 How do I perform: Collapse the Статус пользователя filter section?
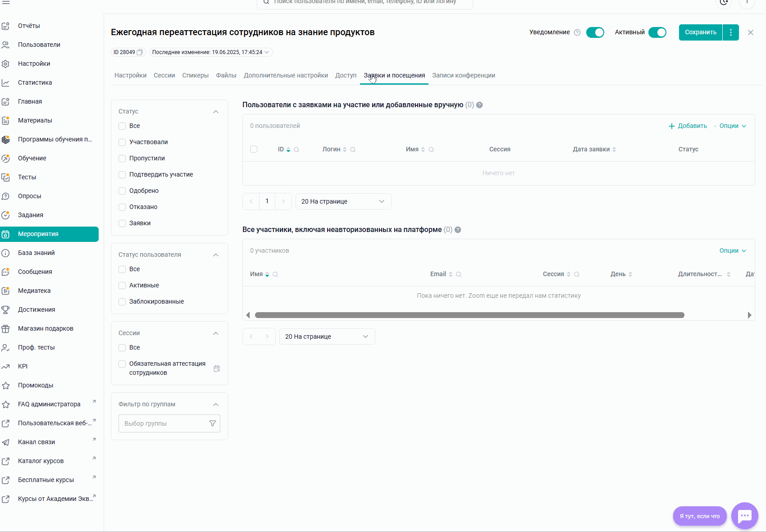[216, 255]
